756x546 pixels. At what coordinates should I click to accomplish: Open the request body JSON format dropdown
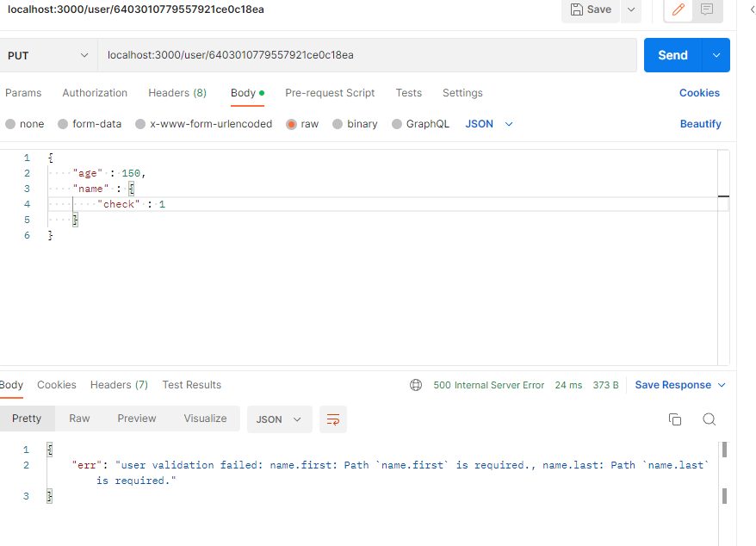[x=489, y=124]
